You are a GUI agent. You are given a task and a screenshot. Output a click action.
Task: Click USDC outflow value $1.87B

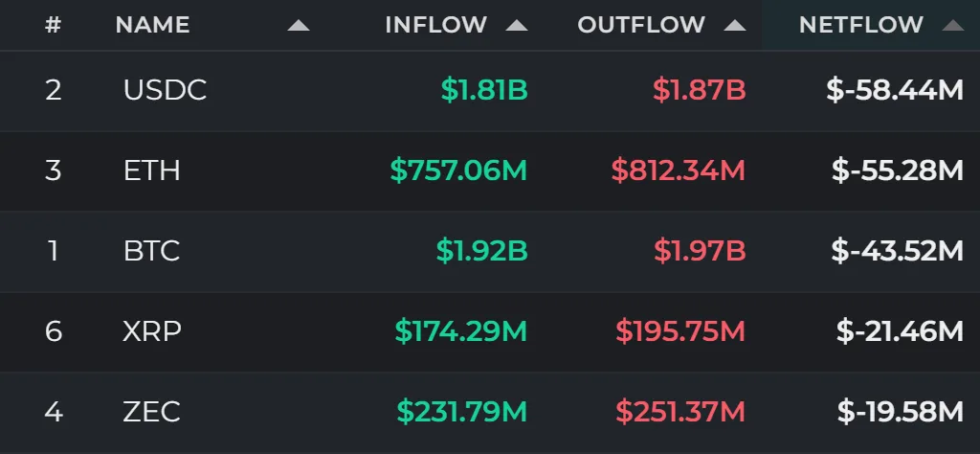coord(700,91)
